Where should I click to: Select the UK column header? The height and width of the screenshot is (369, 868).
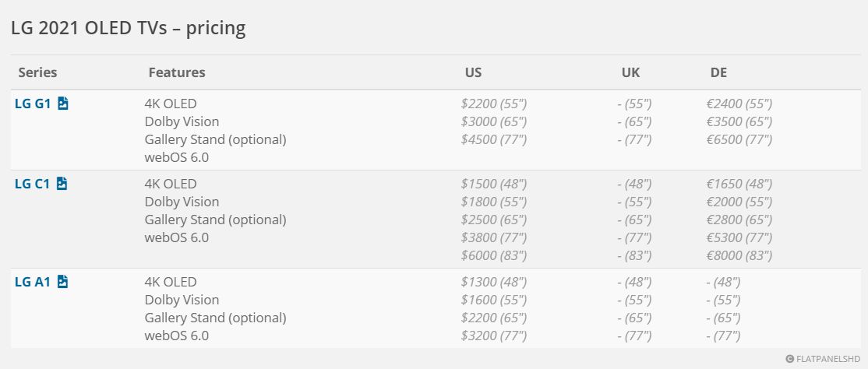pyautogui.click(x=630, y=72)
